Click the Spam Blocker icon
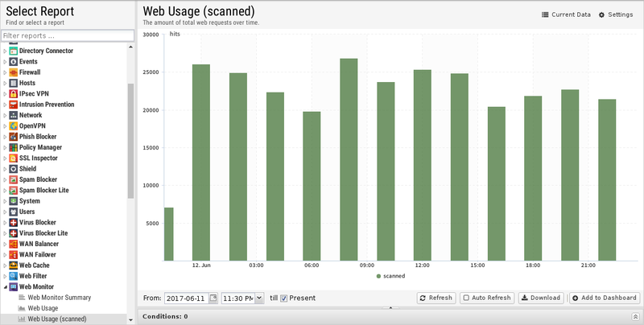The height and width of the screenshot is (325, 644). tap(13, 179)
